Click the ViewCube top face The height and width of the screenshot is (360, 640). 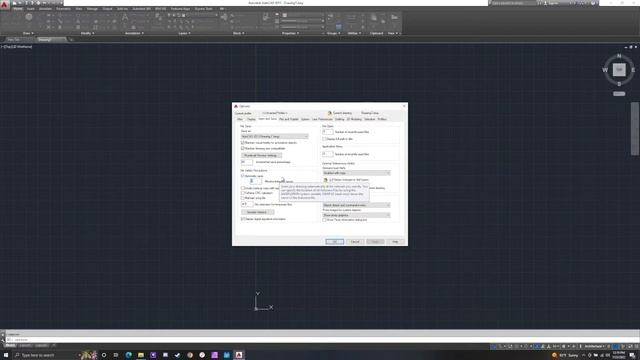pyautogui.click(x=619, y=70)
